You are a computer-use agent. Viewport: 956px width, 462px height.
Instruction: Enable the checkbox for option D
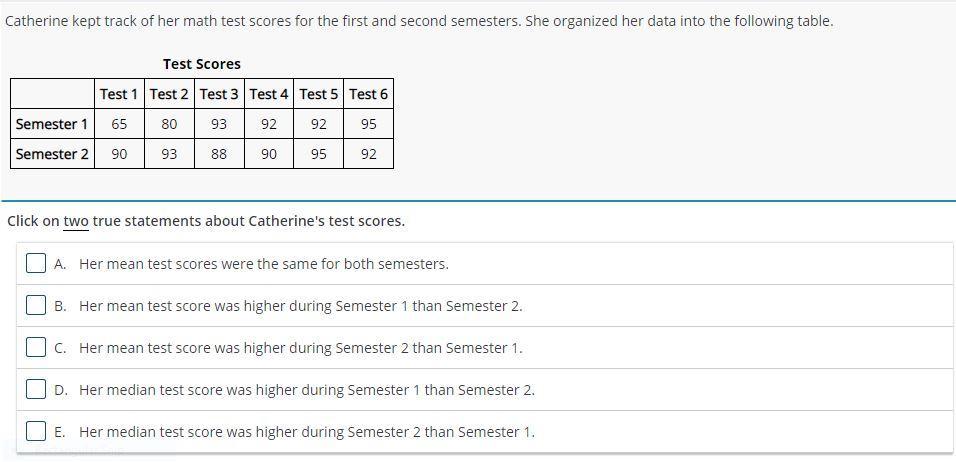[36, 390]
